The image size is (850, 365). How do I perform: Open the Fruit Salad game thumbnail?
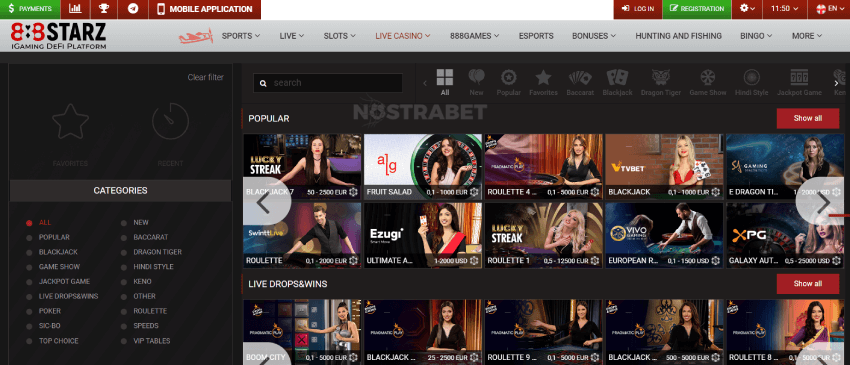(x=423, y=167)
